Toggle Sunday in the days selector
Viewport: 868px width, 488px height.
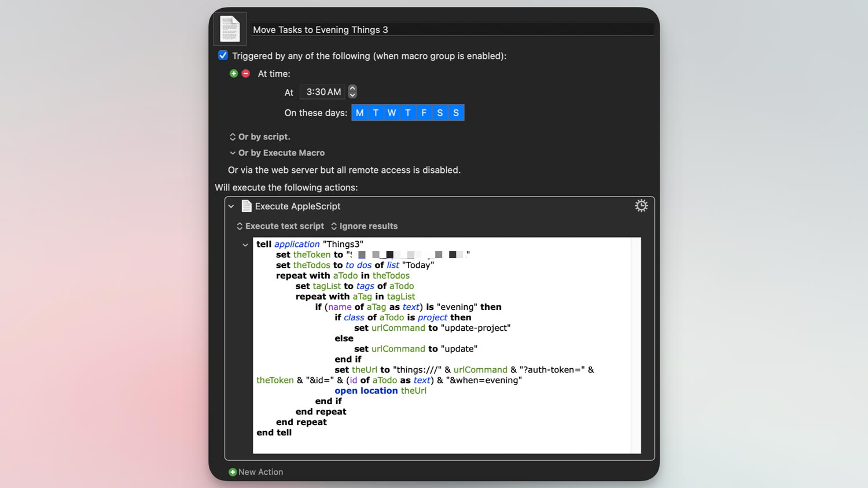click(x=456, y=113)
